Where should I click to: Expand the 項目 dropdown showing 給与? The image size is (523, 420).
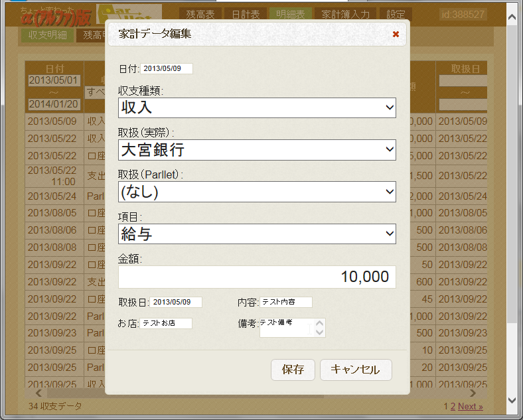pyautogui.click(x=257, y=234)
